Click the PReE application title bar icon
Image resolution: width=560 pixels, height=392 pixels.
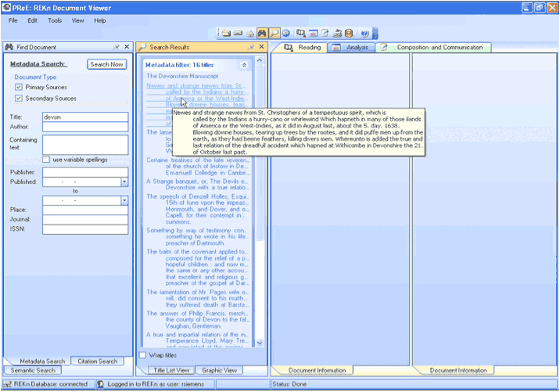[x=6, y=7]
